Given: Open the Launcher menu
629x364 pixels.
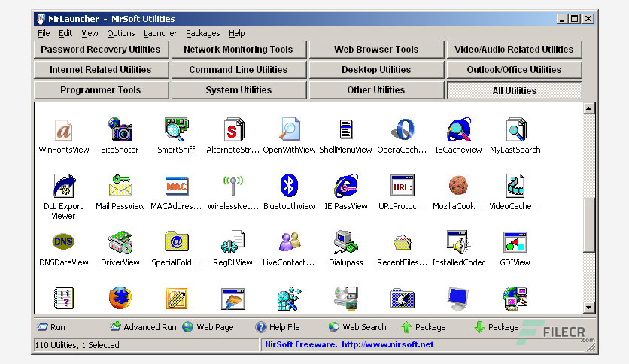Looking at the screenshot, I should pyautogui.click(x=160, y=33).
